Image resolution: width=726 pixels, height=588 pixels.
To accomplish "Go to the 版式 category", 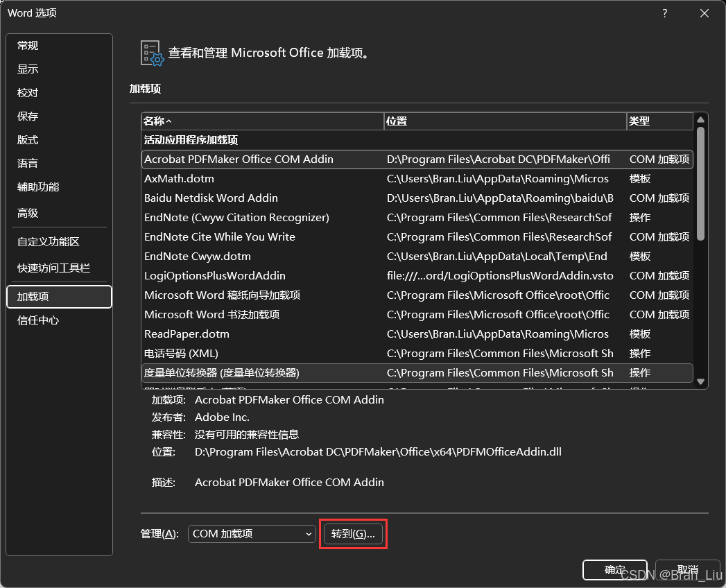I will coord(59,140).
